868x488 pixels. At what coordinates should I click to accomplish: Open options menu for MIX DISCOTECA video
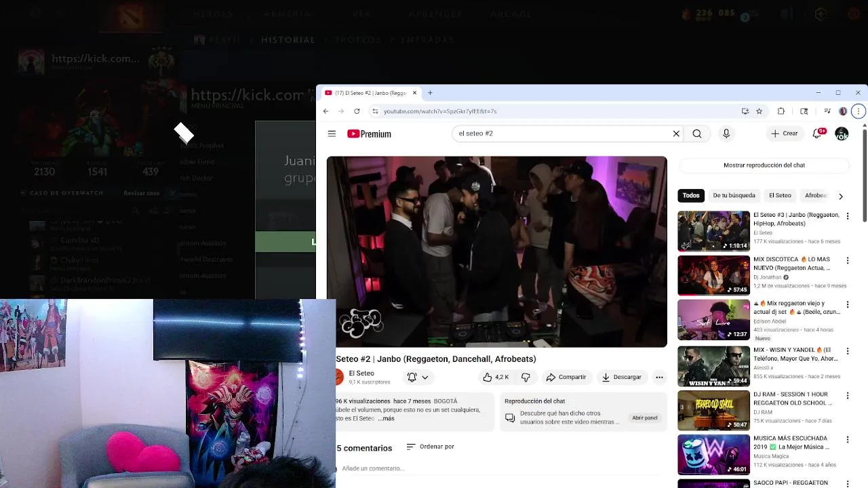[x=847, y=260]
